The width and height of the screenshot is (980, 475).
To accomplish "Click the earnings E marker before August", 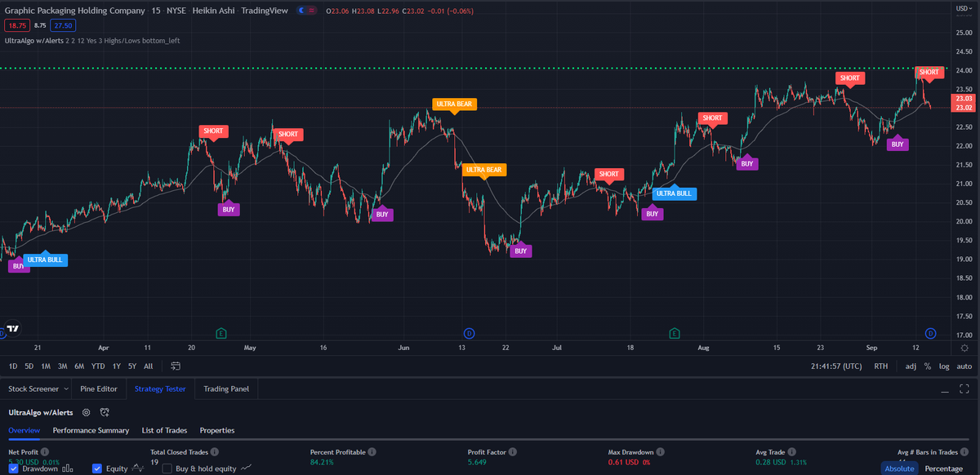I will pos(675,333).
